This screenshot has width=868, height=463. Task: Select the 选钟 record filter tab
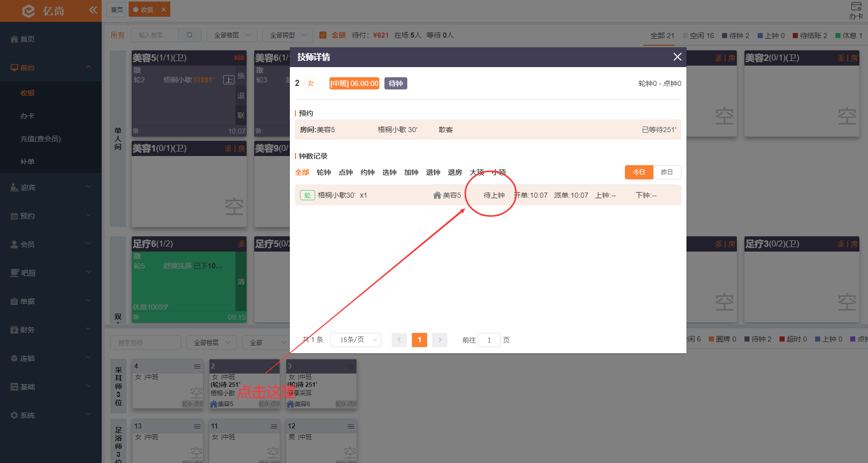[390, 172]
